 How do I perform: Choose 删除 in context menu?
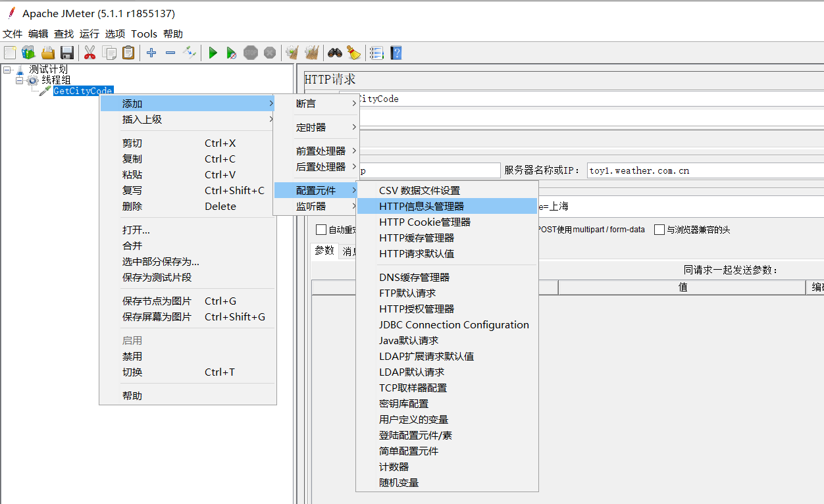click(188, 207)
